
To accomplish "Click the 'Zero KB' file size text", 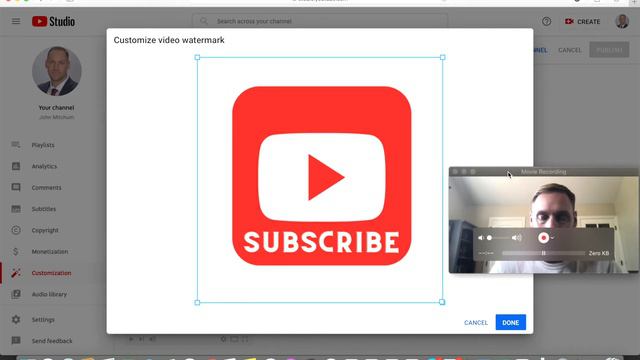I will (x=599, y=253).
